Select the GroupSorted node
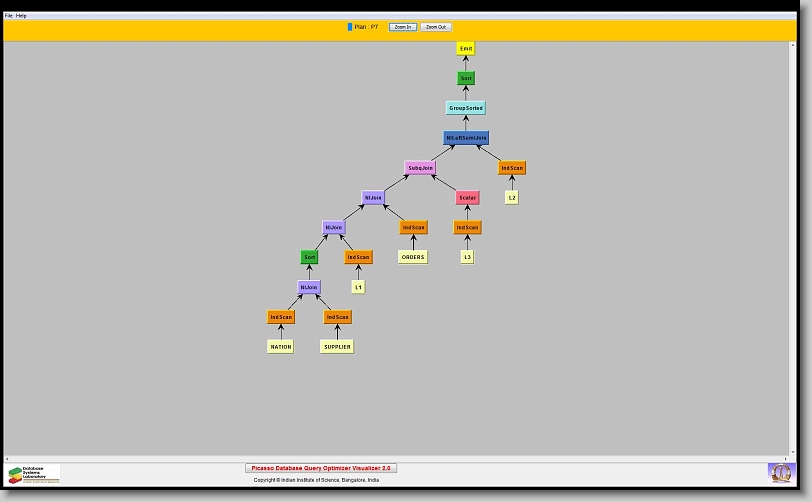The height and width of the screenshot is (502, 812). coord(466,108)
